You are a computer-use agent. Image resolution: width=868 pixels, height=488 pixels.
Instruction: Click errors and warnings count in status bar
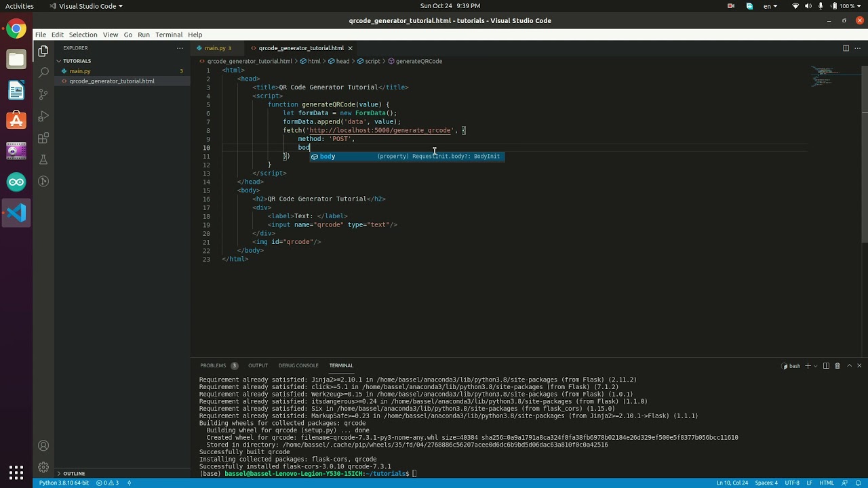coord(107,483)
